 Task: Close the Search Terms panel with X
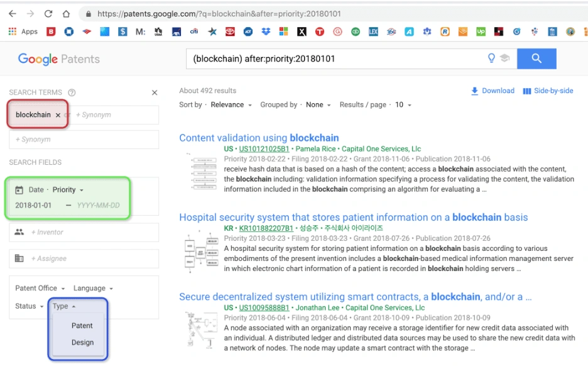tap(155, 92)
